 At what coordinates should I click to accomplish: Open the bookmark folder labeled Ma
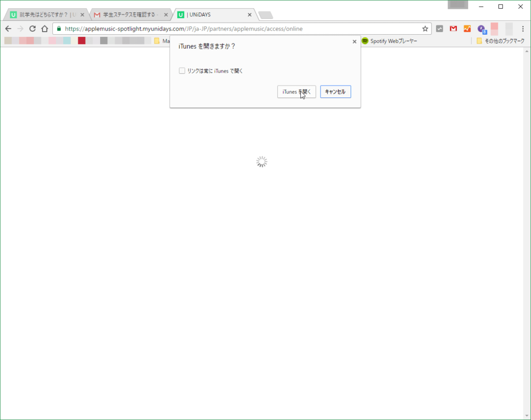click(162, 41)
